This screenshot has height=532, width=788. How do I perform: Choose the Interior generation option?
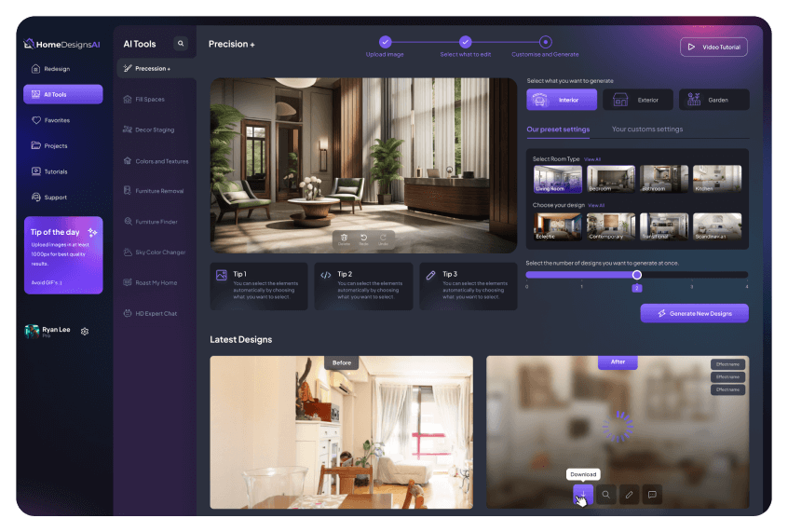click(x=562, y=100)
